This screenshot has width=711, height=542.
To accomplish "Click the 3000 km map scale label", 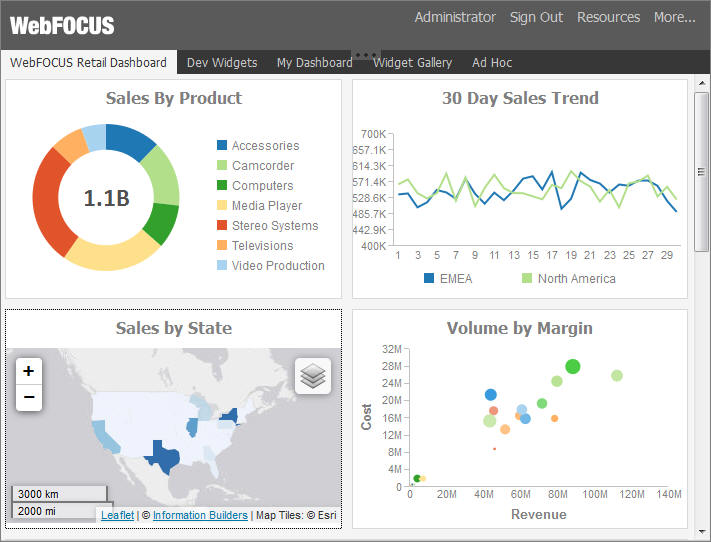I will [x=38, y=494].
